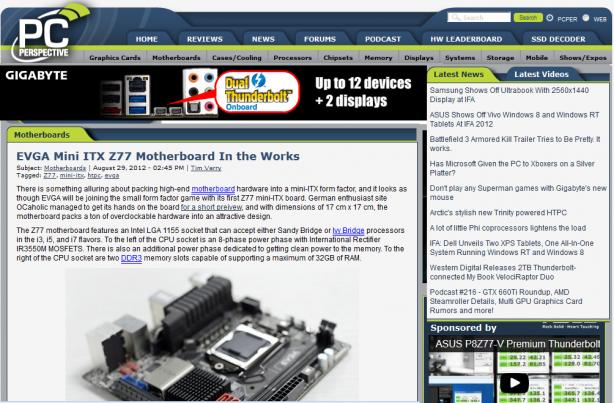The width and height of the screenshot is (614, 403).
Task: Open Arctic's Trinity powered HTPC news
Action: tap(498, 213)
